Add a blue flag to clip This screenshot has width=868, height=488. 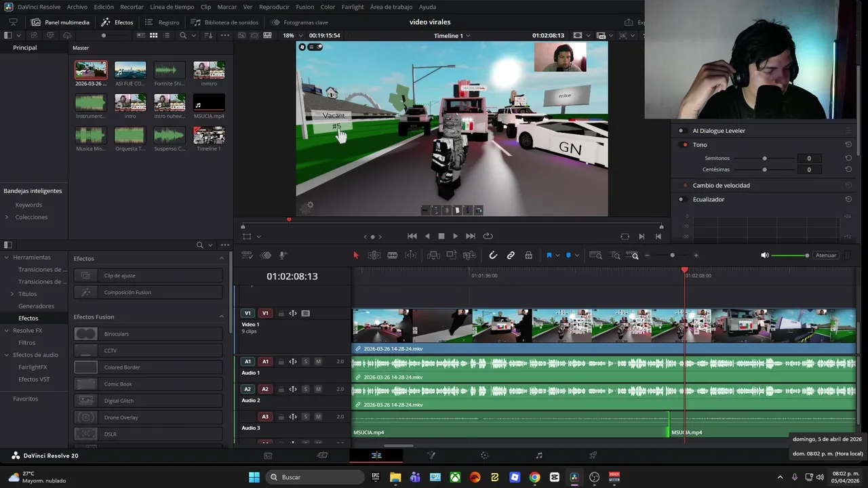coord(549,256)
